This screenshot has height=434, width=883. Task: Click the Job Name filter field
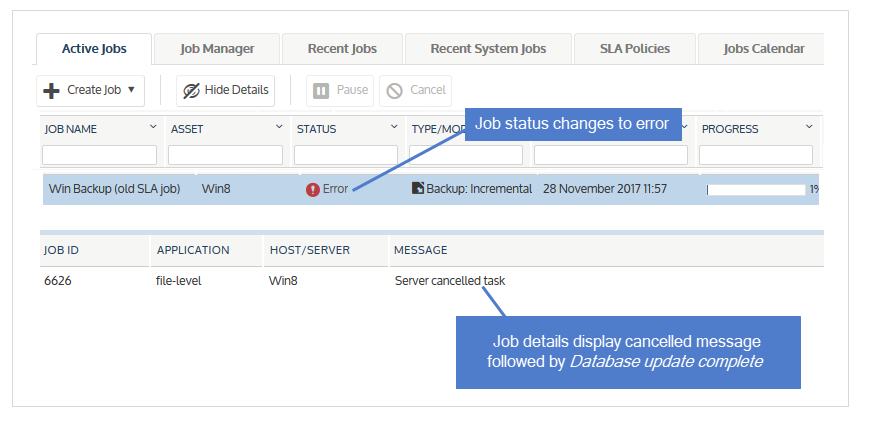(x=100, y=155)
